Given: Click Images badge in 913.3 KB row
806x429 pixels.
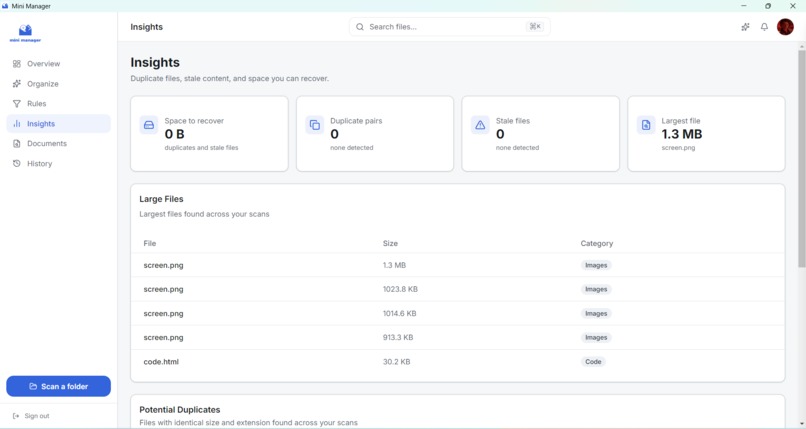Looking at the screenshot, I should (596, 338).
